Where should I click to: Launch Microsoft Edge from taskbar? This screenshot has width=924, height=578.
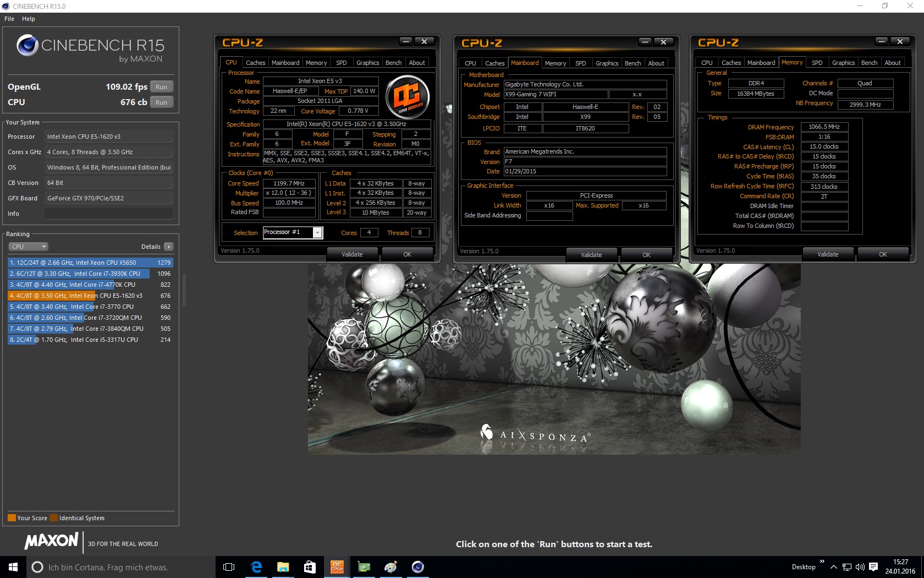[x=256, y=566]
